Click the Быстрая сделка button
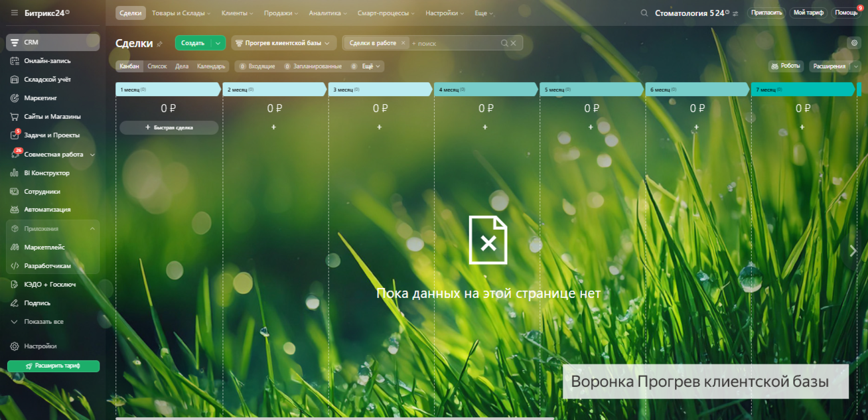This screenshot has height=420, width=868. click(x=169, y=127)
